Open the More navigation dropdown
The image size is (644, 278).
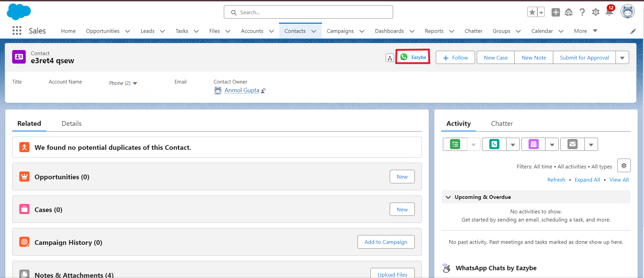585,31
